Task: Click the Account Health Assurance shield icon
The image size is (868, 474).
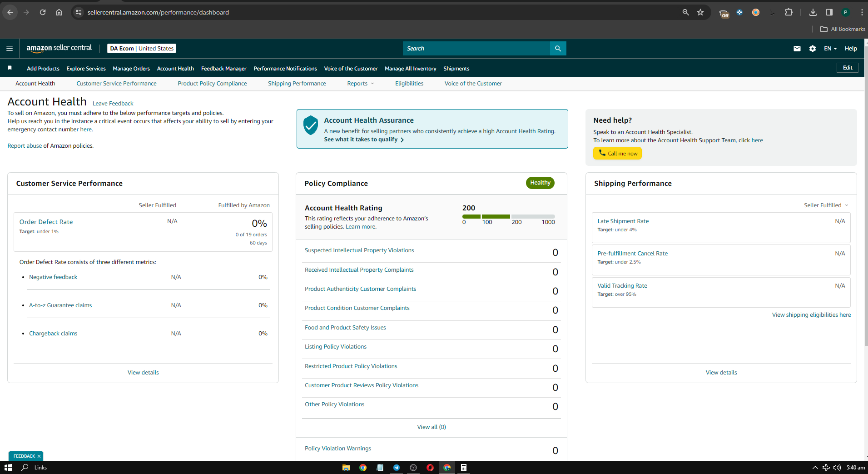Action: (x=311, y=125)
